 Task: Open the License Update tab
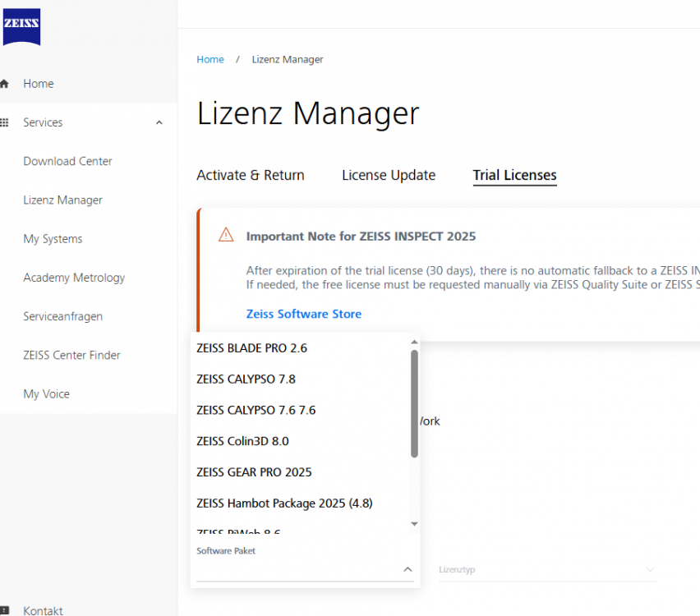pos(389,175)
